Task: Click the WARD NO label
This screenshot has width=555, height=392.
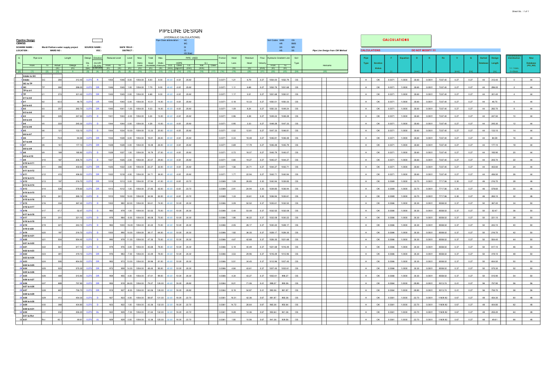Action: pos(55,51)
